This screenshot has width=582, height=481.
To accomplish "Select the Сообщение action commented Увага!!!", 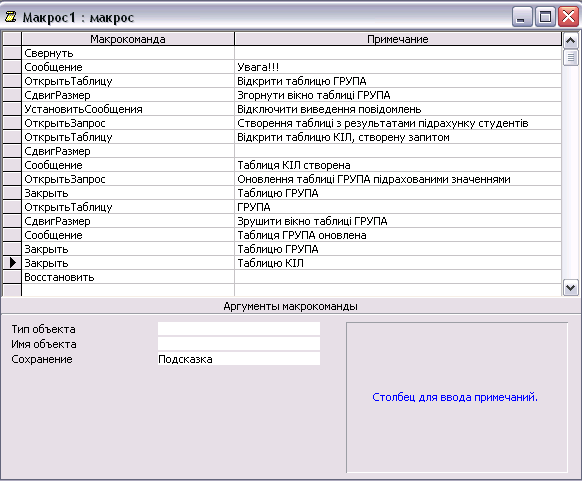I will pos(128,67).
